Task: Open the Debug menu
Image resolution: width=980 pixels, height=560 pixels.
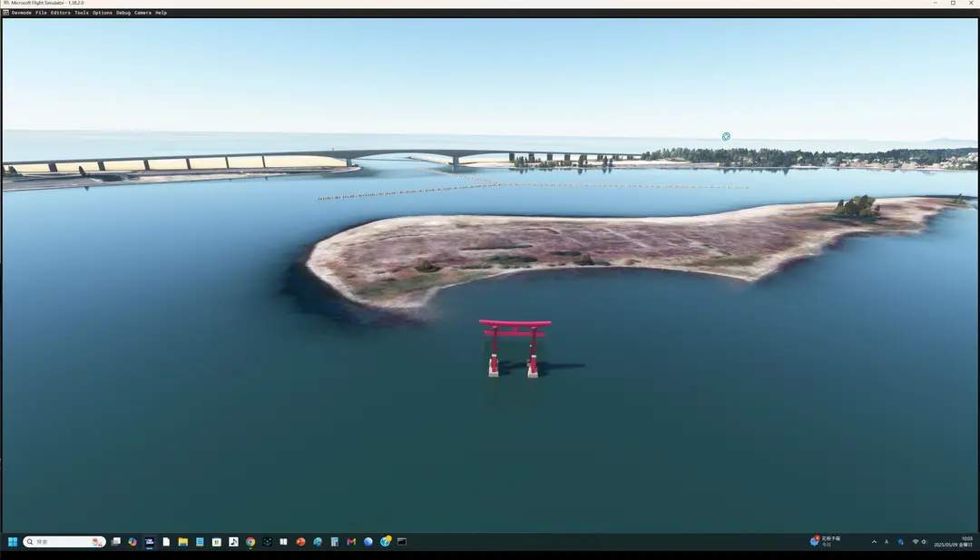Action: pyautogui.click(x=123, y=13)
